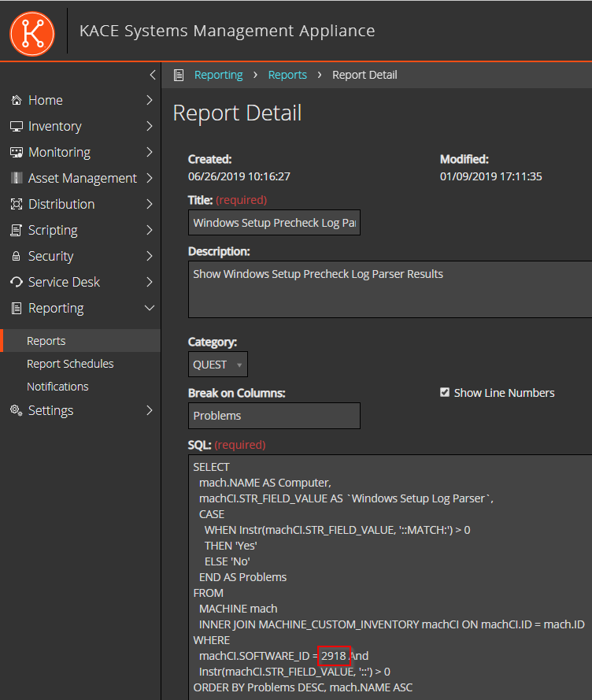Expand the Monitoring menu chevron
The width and height of the screenshot is (592, 700).
150,152
